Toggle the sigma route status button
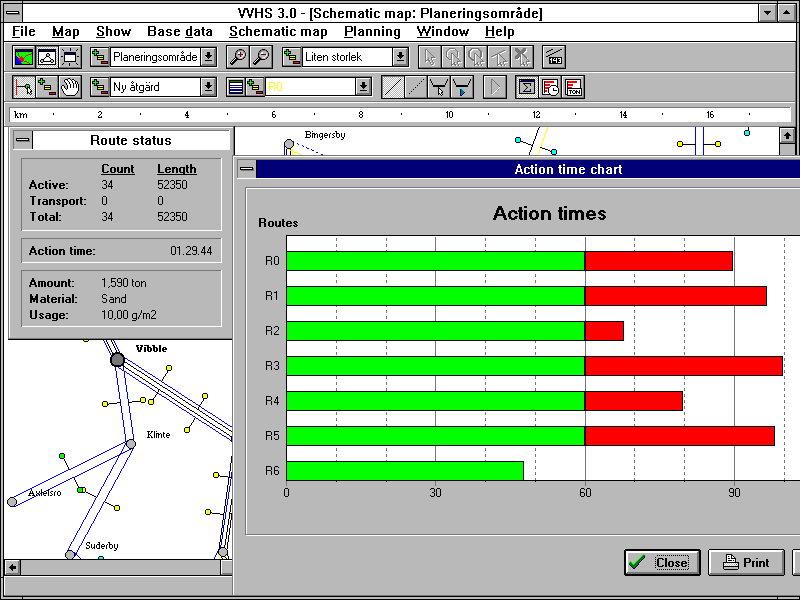800x600 pixels. tap(527, 87)
